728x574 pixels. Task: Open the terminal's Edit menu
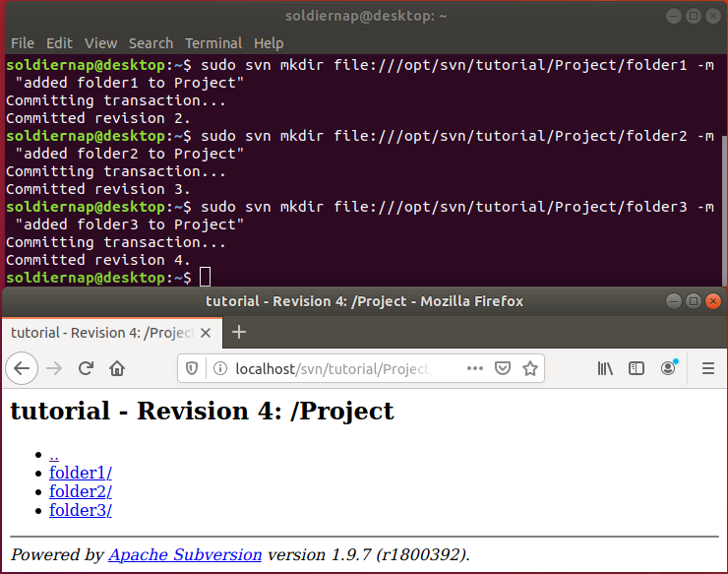tap(59, 43)
